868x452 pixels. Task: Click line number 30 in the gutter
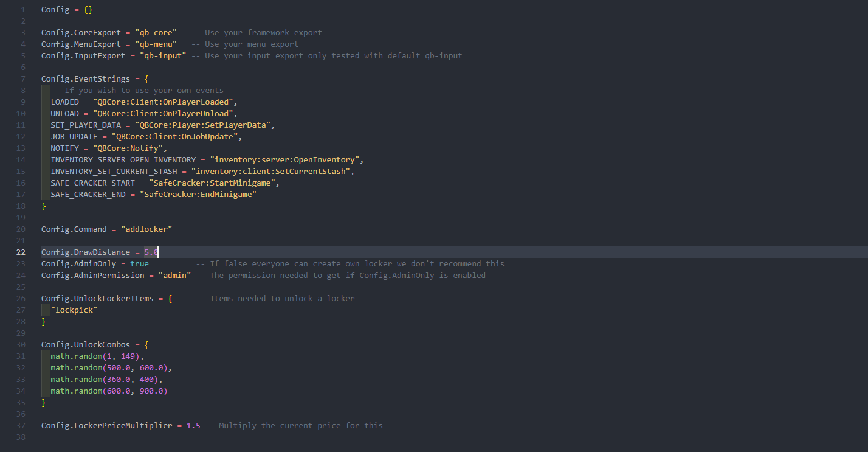[x=21, y=345]
